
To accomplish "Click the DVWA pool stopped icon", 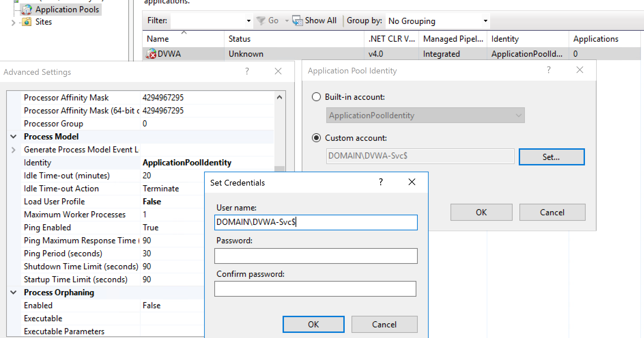I will (151, 54).
